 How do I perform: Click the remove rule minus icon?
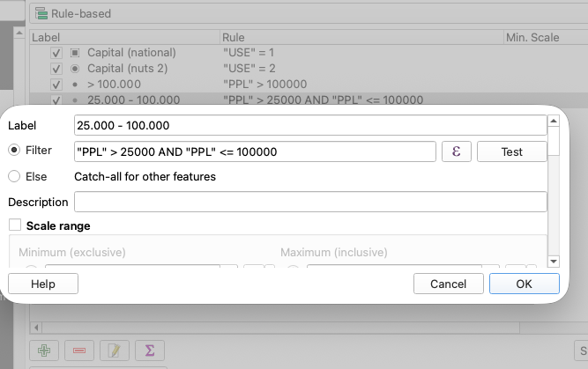tap(78, 350)
